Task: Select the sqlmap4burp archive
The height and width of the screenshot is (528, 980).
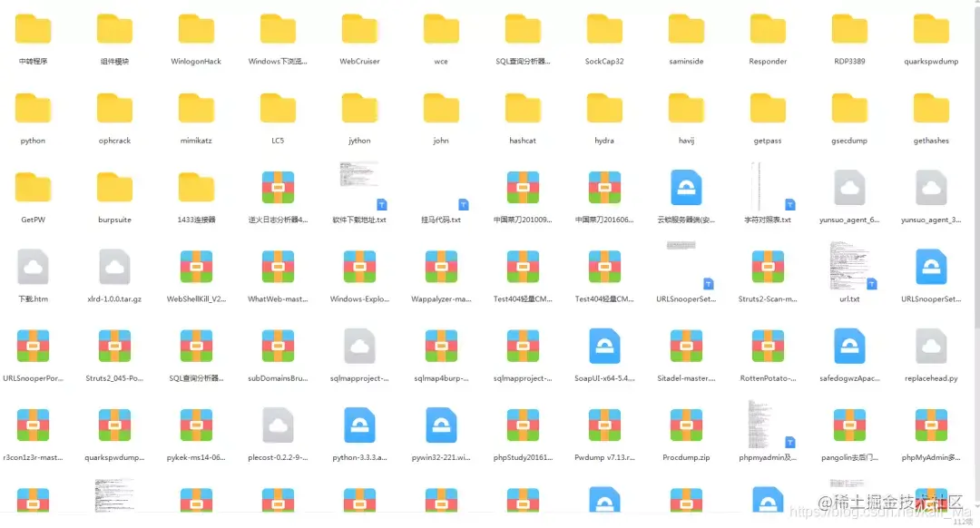Action: point(441,347)
